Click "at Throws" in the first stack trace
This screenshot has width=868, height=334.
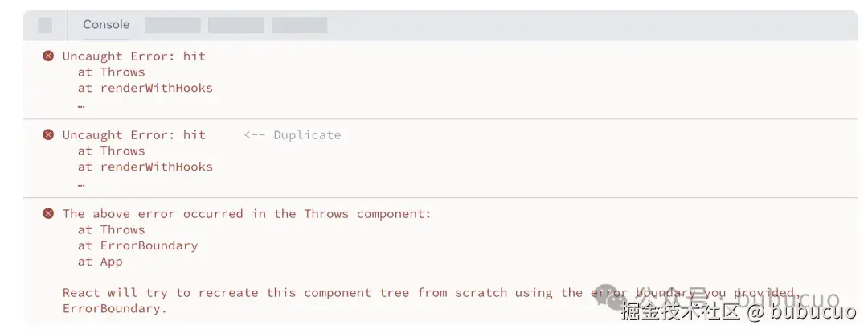pyautogui.click(x=112, y=72)
